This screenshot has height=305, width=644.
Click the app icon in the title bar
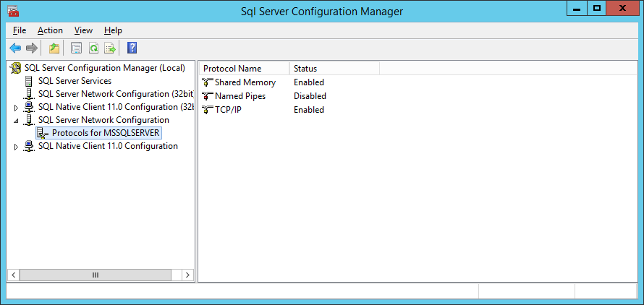point(13,11)
